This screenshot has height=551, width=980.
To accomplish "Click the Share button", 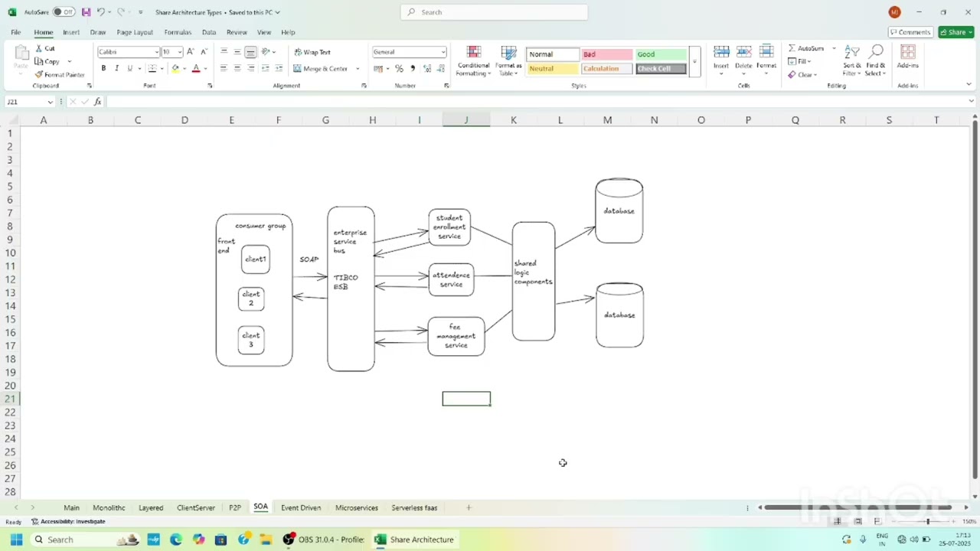I will click(956, 32).
